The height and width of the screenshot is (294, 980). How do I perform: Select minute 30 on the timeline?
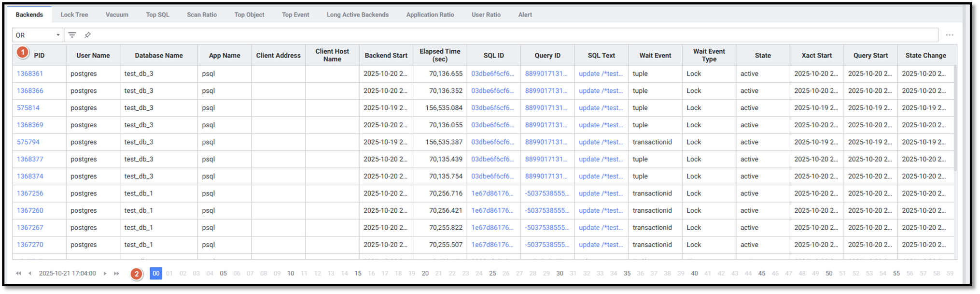click(x=560, y=273)
